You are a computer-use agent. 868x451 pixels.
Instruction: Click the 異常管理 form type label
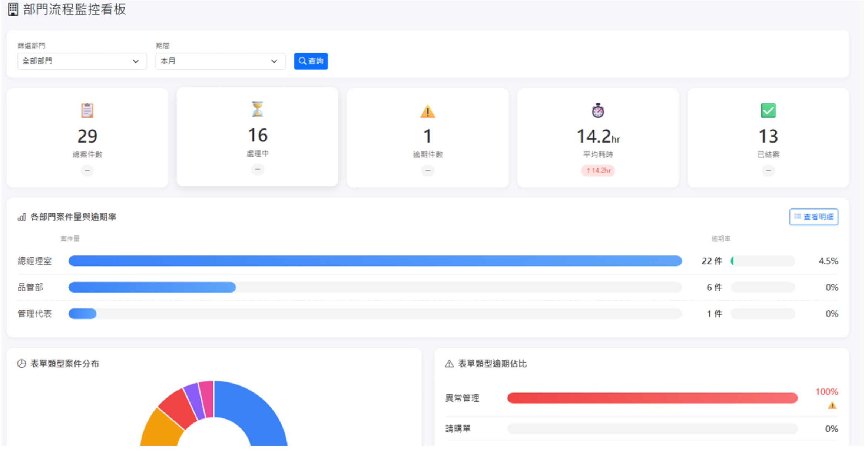click(462, 398)
